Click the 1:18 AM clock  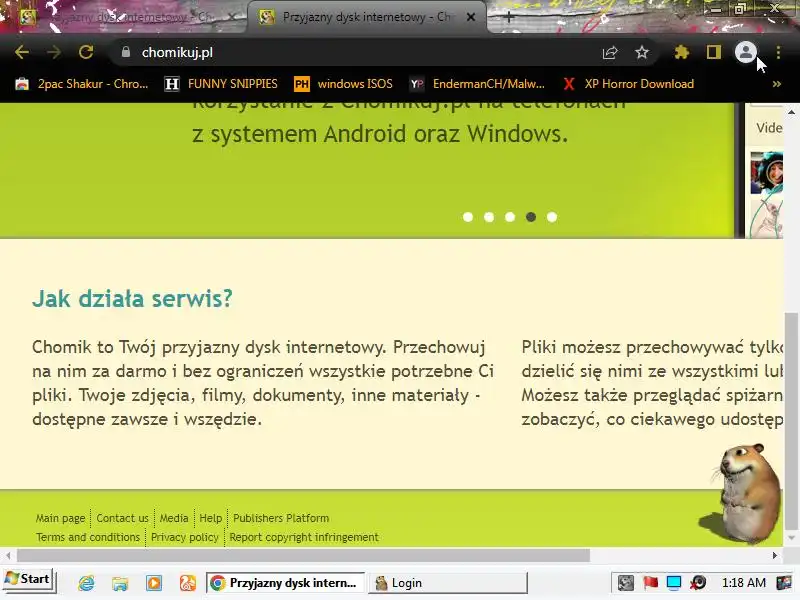(744, 583)
